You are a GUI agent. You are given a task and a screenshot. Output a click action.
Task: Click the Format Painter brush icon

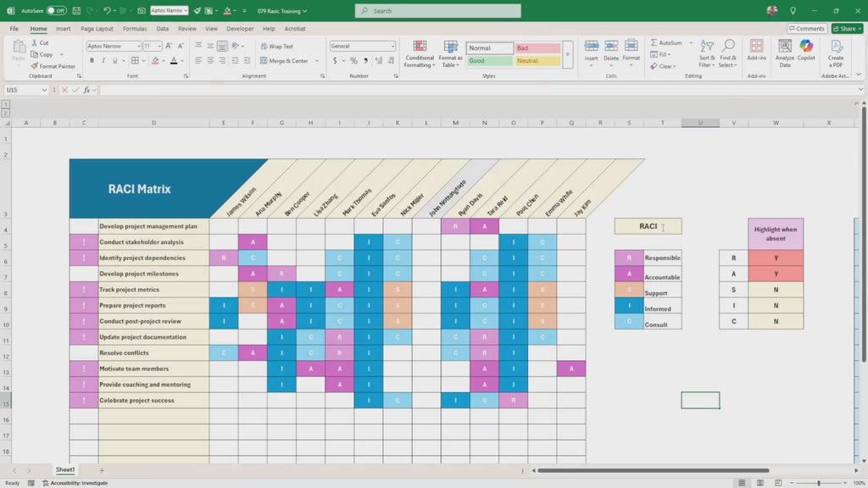[34, 66]
